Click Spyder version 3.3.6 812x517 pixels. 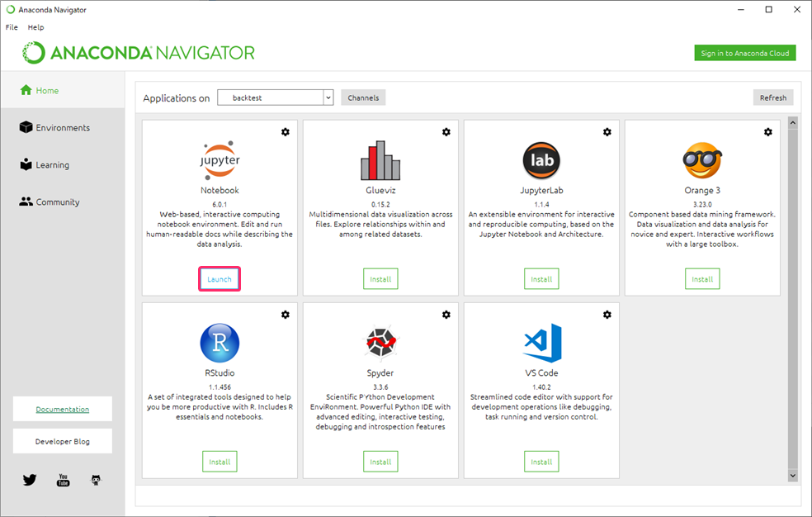click(380, 387)
